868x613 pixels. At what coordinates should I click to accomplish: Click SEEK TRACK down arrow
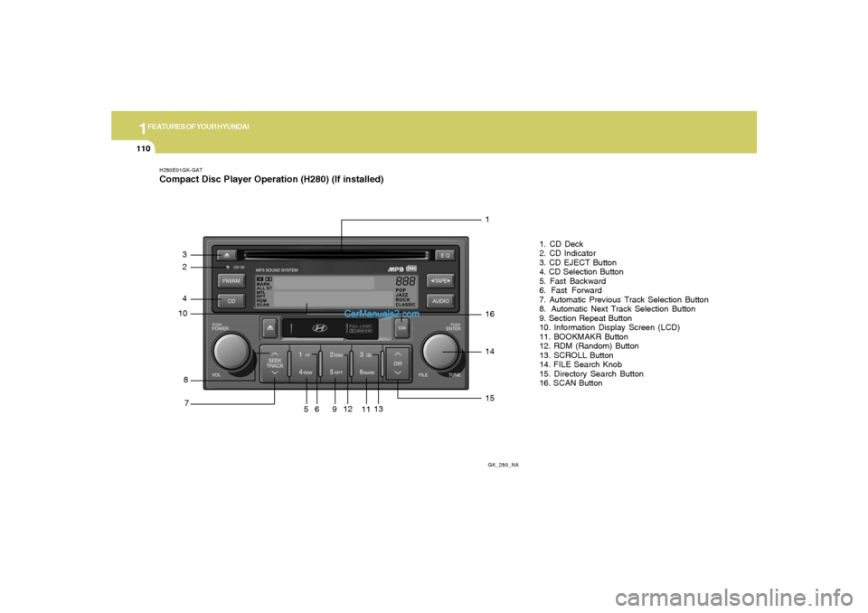tap(275, 373)
